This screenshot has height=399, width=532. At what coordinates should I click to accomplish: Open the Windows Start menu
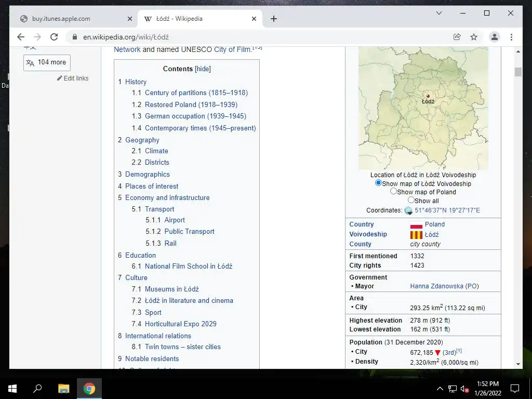[x=12, y=389]
